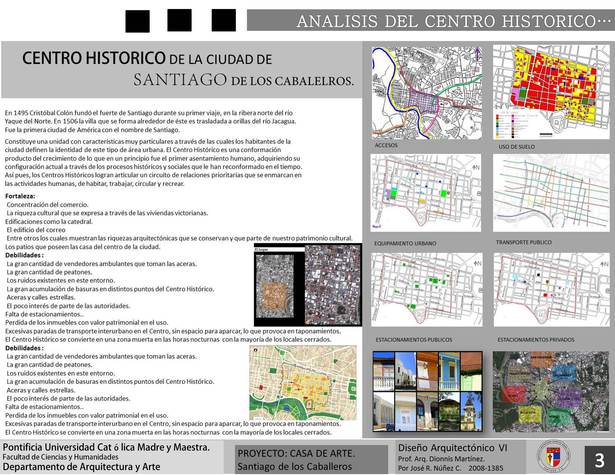615x475 pixels.
Task: Click the north arrow on ACCESOS map
Action: [x=477, y=53]
